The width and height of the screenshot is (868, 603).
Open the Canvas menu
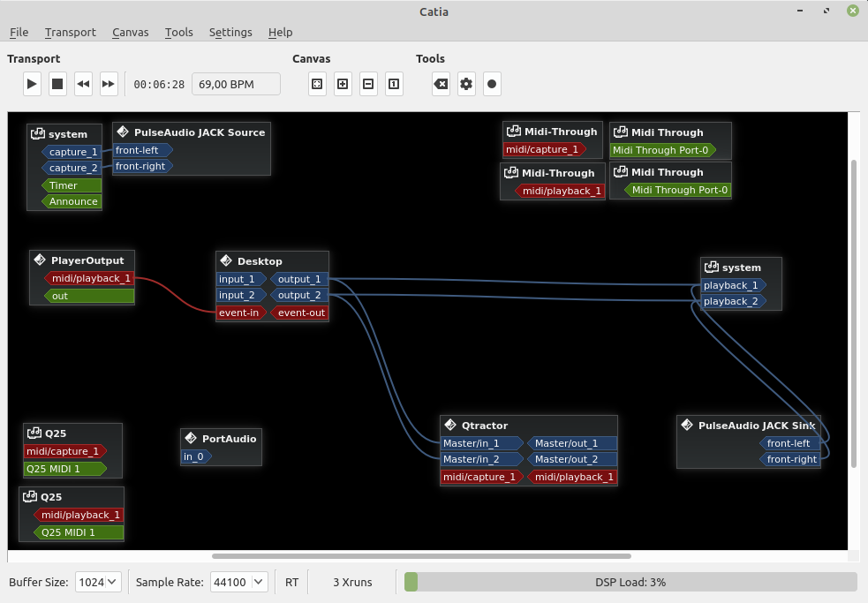130,32
